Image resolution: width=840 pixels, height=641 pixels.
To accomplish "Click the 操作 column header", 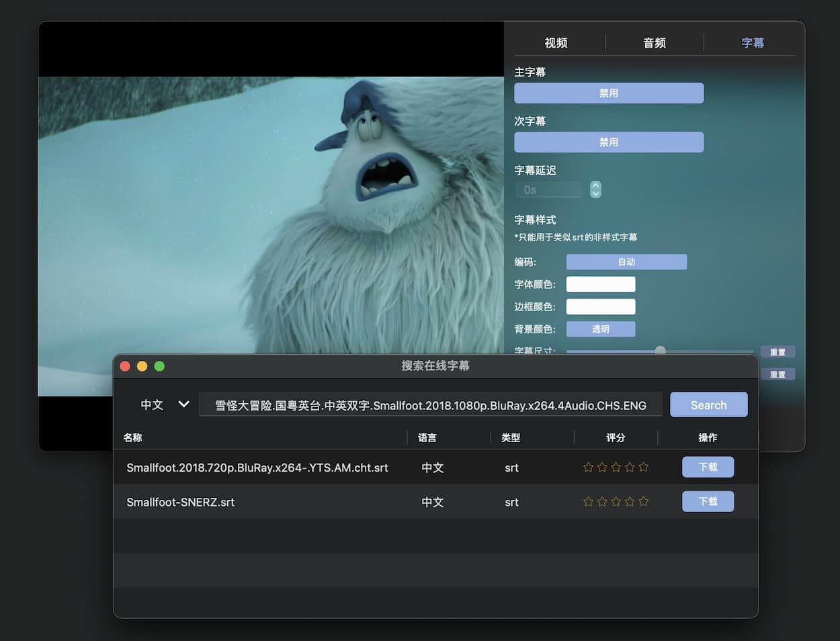I will tap(708, 437).
